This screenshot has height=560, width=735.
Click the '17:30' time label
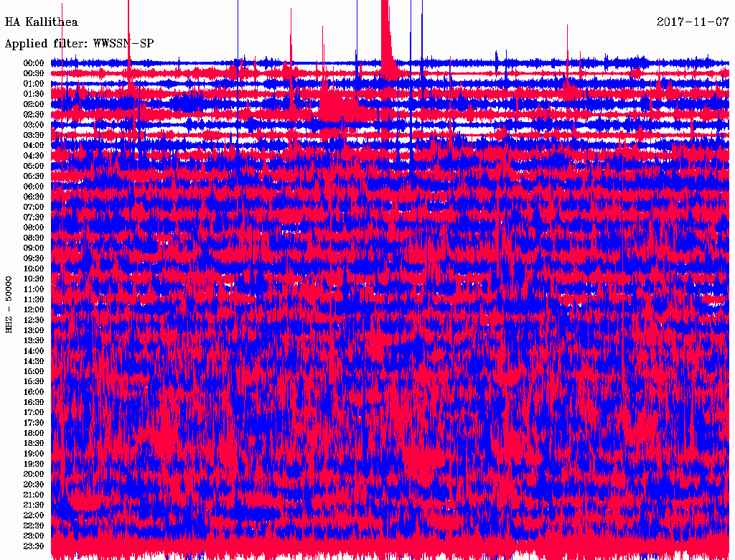pos(34,423)
